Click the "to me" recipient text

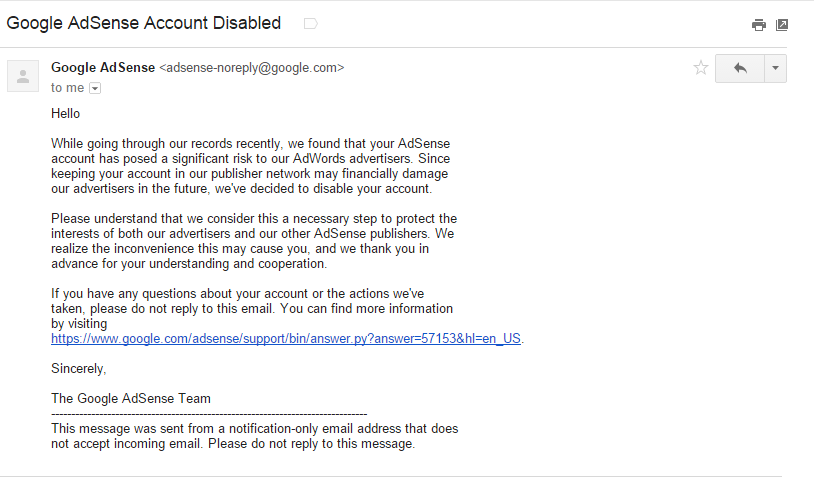pyautogui.click(x=67, y=88)
